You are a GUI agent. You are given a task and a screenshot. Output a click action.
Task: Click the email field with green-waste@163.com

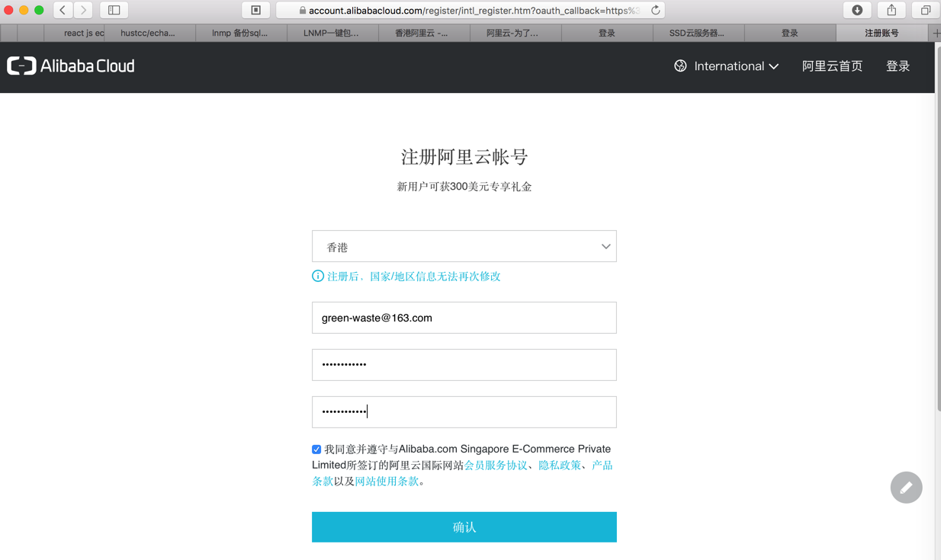[464, 318]
